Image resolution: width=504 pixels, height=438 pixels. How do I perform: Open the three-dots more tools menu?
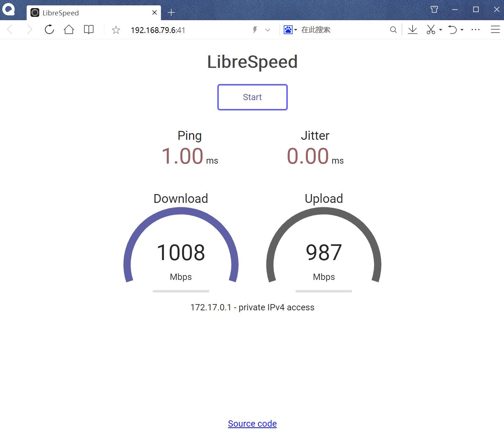475,30
